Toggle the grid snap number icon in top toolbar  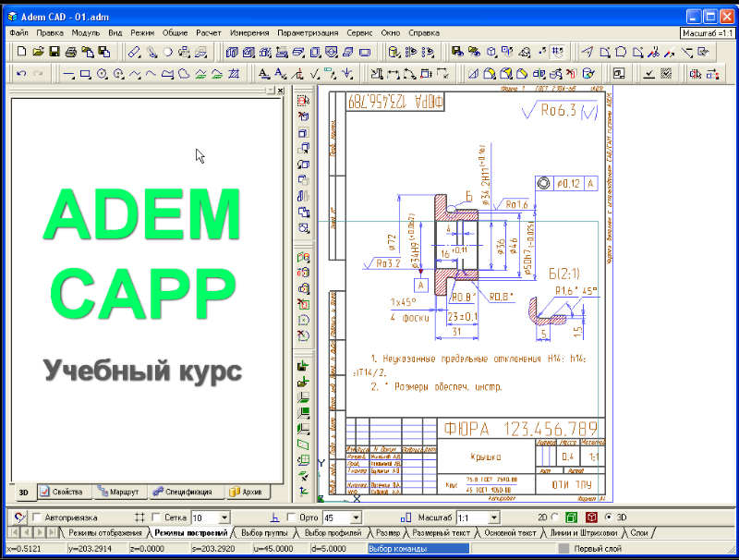click(558, 52)
